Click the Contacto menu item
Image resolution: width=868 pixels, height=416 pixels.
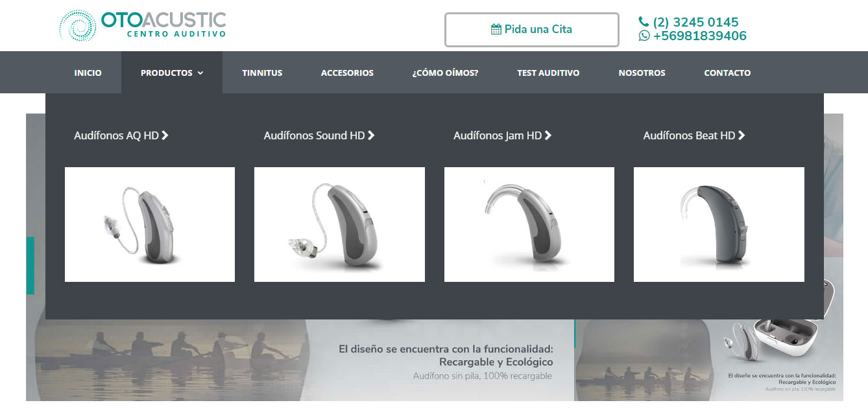click(727, 73)
